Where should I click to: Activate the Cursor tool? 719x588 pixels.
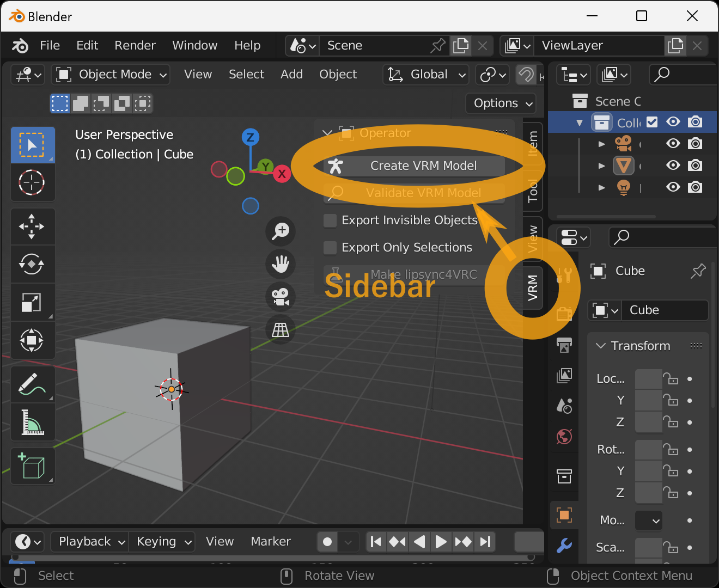pos(32,182)
